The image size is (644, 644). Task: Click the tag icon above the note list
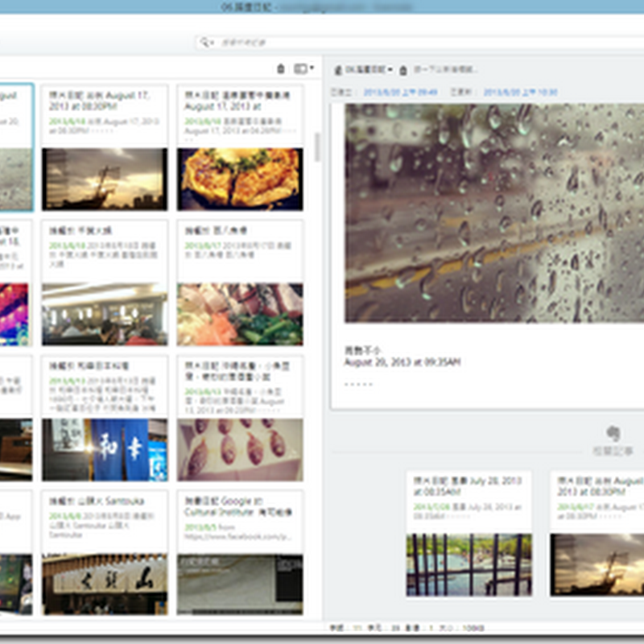[281, 68]
